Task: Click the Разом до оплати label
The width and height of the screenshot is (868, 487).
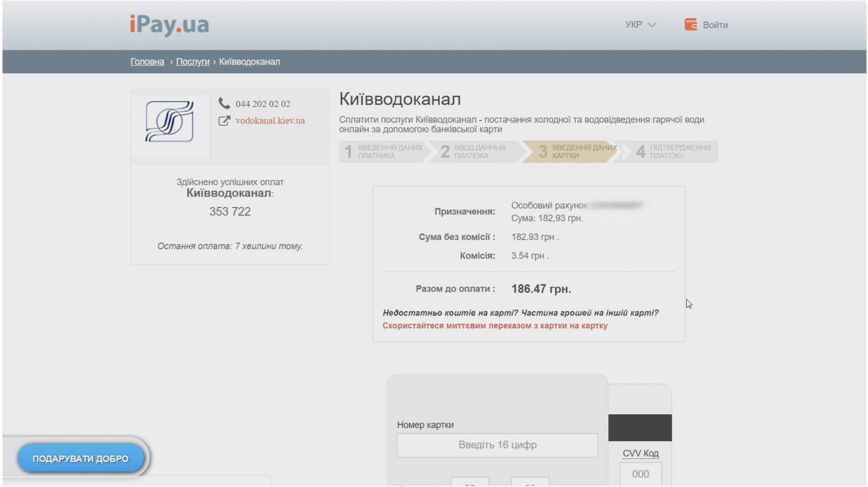Action: tap(455, 289)
